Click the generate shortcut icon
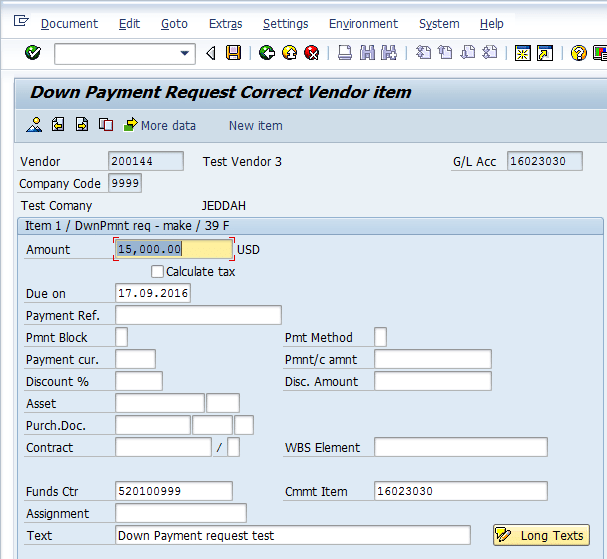Viewport: 607px width, 559px height. tap(545, 53)
